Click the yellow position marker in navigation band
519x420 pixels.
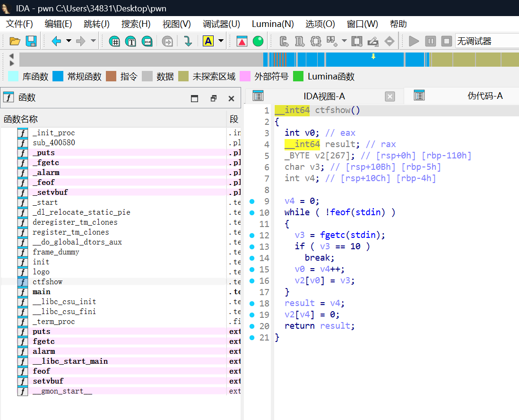(373, 57)
